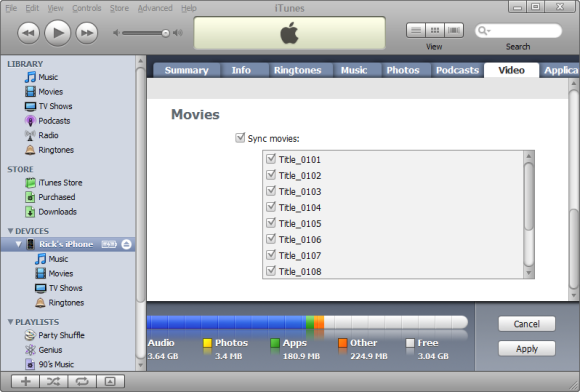Open Library Music note icon

[30, 77]
